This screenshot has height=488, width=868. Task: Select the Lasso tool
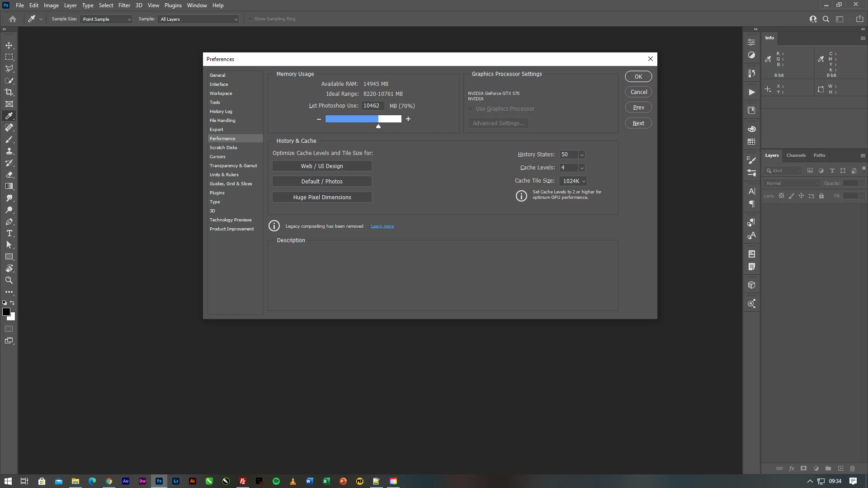point(9,69)
